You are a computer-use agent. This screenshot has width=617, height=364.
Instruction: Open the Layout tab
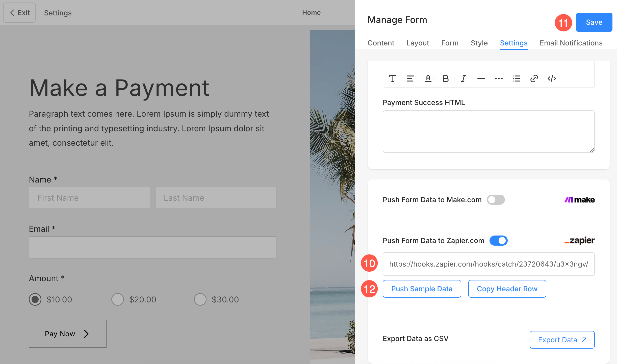pos(418,43)
